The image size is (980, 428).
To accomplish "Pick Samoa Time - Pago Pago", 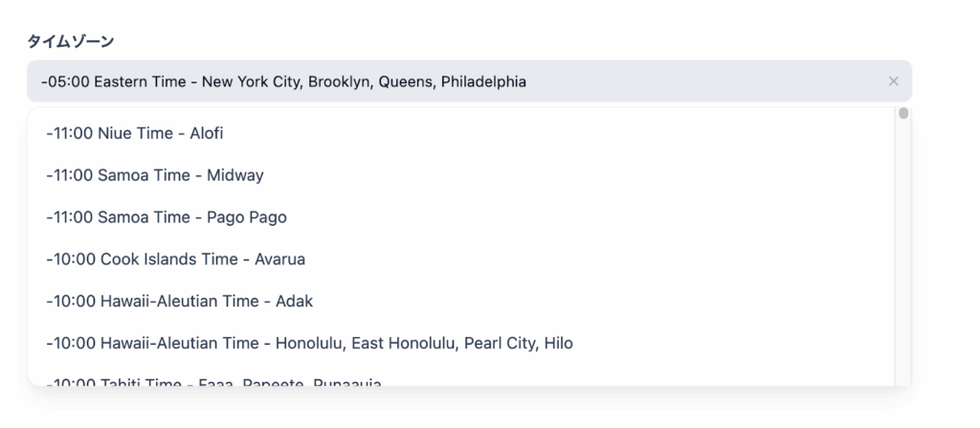I will (x=166, y=217).
